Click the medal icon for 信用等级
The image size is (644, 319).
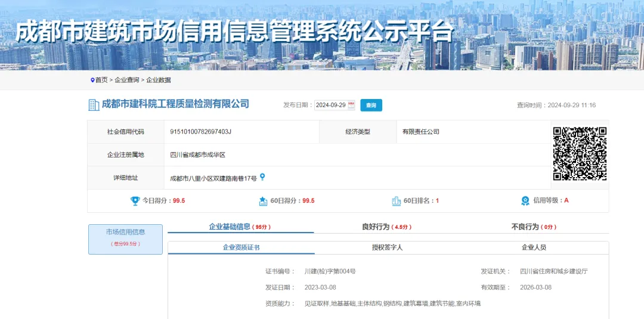click(x=525, y=201)
